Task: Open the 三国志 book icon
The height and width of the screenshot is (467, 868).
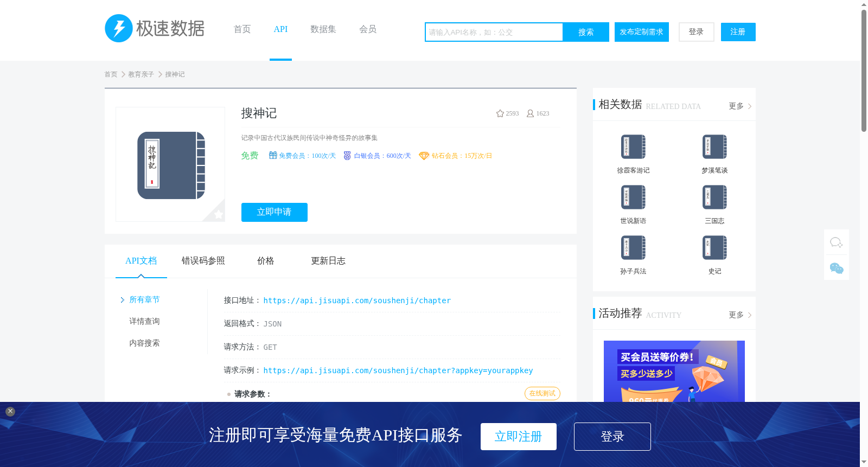Action: click(714, 197)
